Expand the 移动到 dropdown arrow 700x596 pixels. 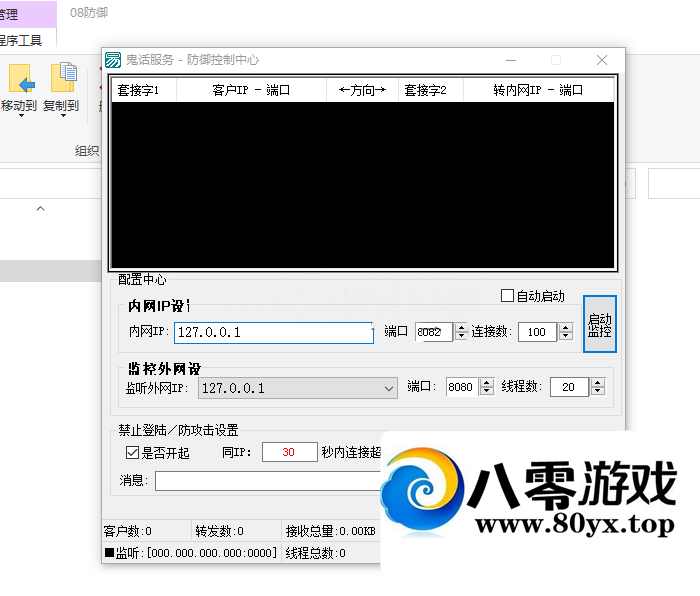pos(20,116)
